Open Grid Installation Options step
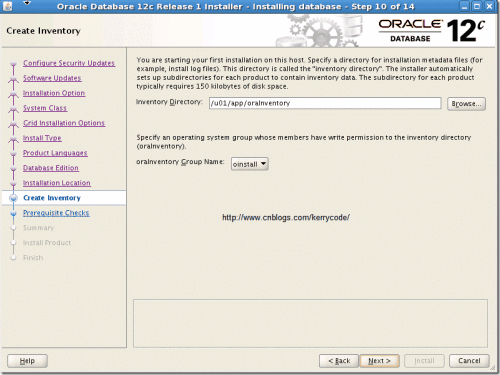 (x=64, y=123)
